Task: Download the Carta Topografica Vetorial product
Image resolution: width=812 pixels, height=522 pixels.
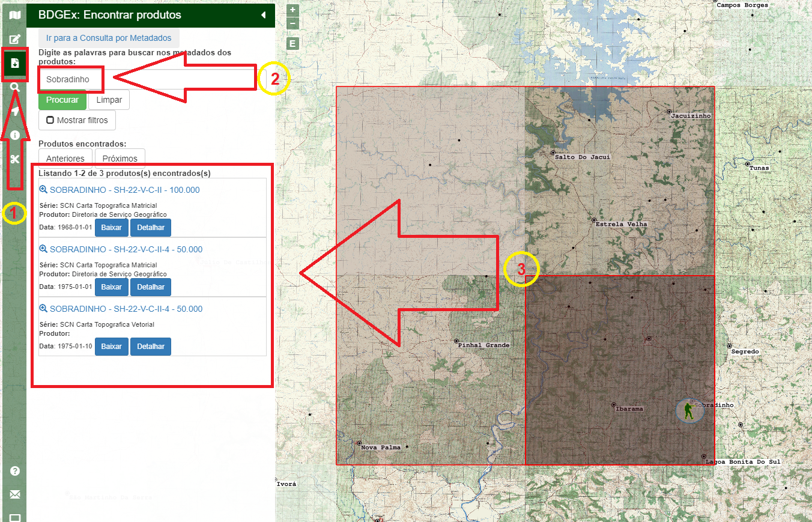Action: (111, 347)
